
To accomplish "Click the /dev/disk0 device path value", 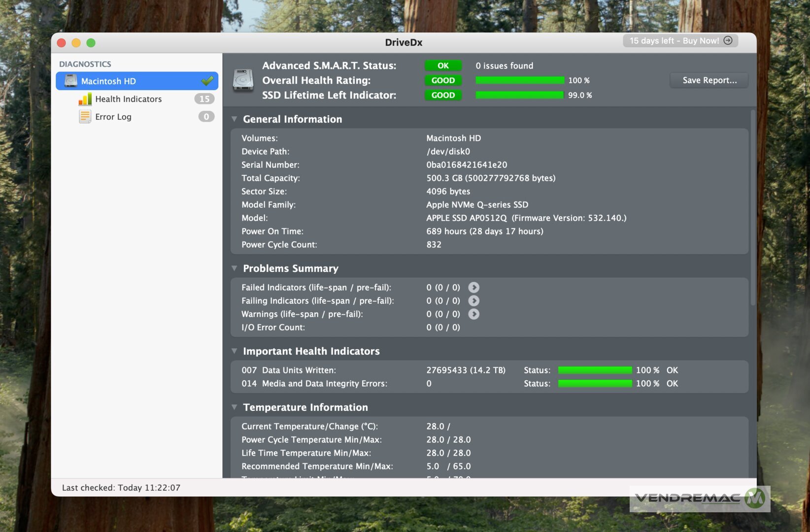I will tap(448, 151).
